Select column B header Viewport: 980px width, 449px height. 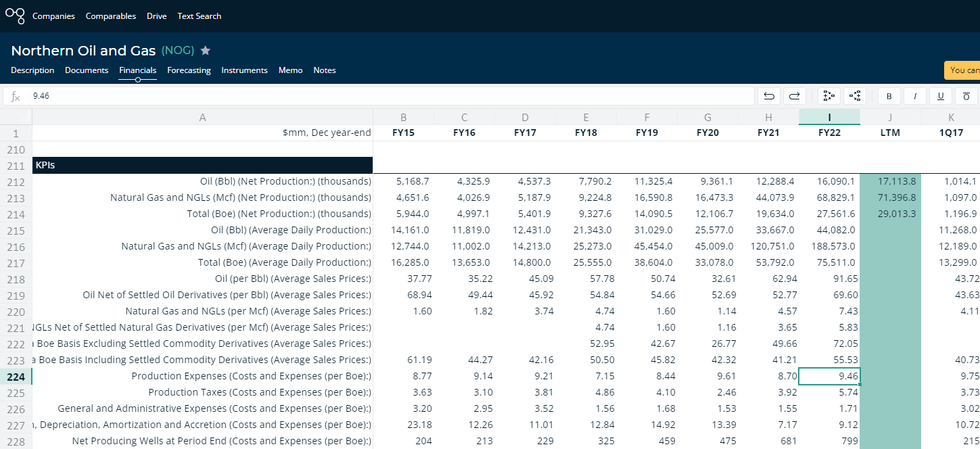[x=404, y=117]
